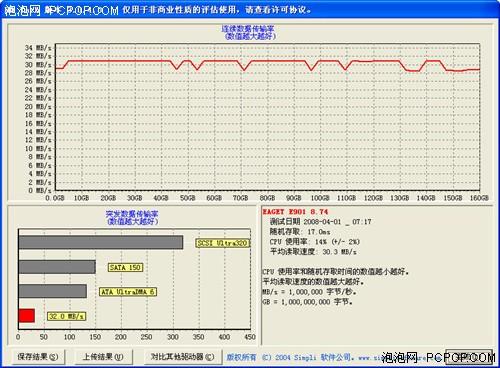Click the SCSI Ultra320 yellow label
The image size is (500, 368).
[222, 243]
